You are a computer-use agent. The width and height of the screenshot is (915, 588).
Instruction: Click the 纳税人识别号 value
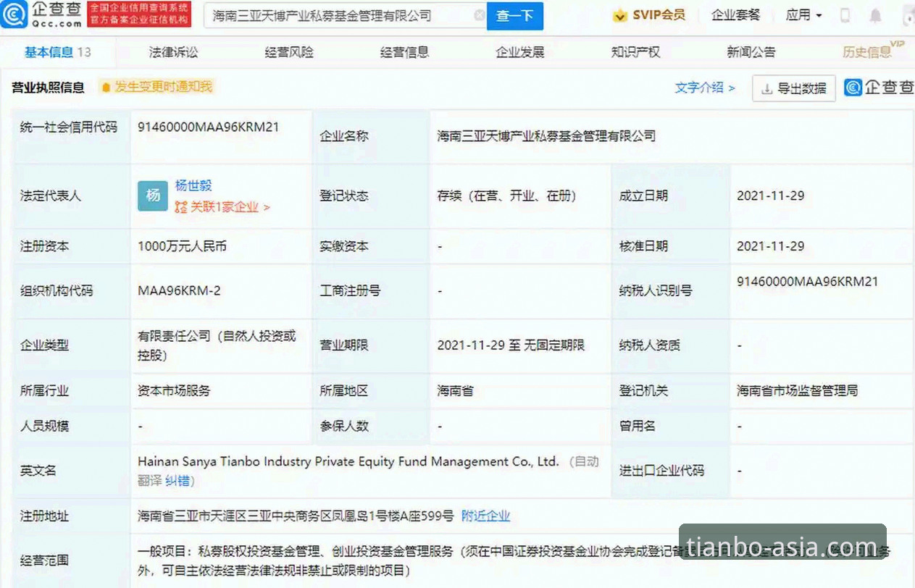pos(808,282)
